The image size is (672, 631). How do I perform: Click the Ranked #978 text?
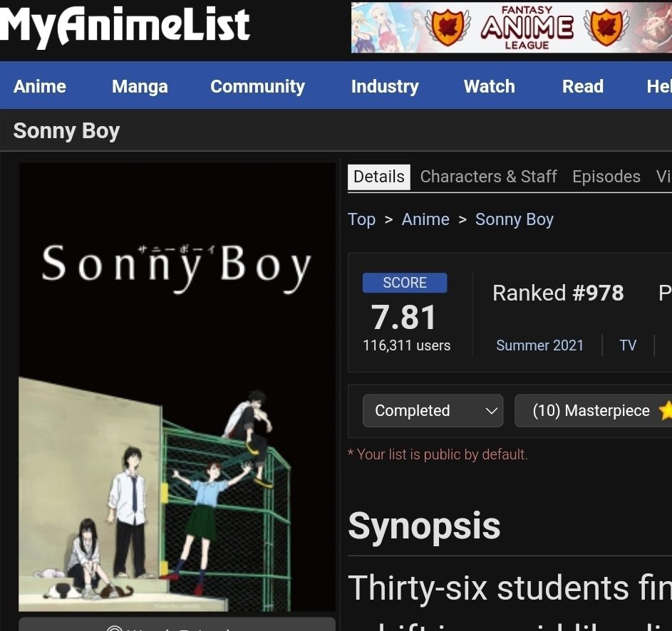tap(558, 293)
